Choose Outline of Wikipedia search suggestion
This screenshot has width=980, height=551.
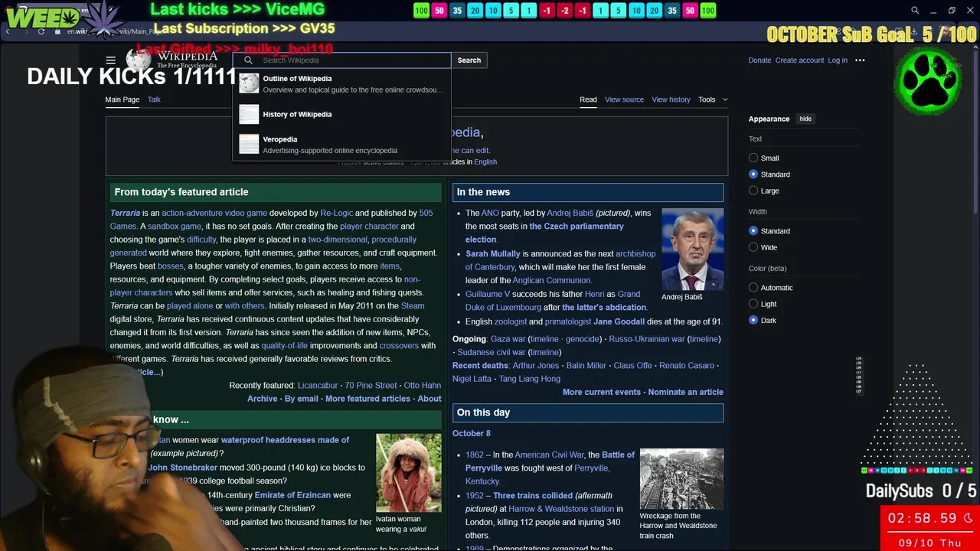coord(342,84)
